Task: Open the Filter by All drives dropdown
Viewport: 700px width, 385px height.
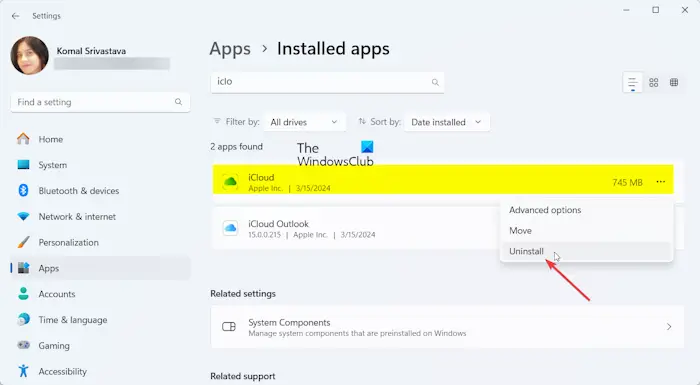Action: (305, 122)
